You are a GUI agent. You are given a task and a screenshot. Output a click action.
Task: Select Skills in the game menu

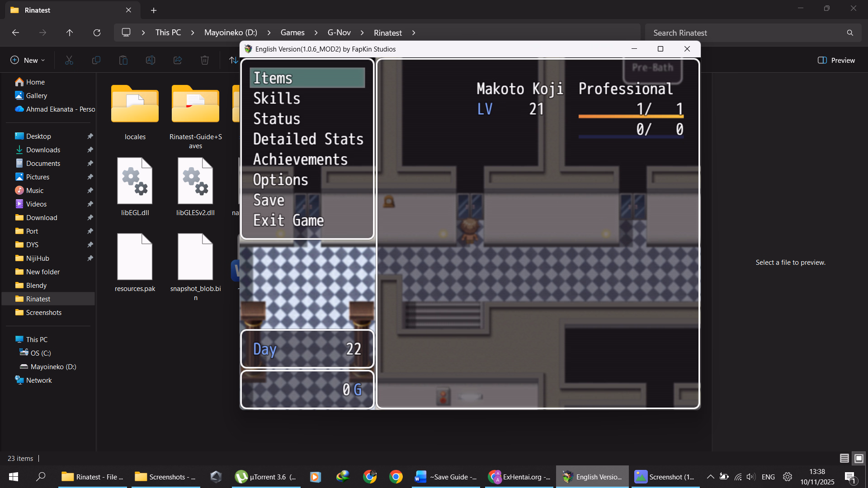(x=277, y=98)
